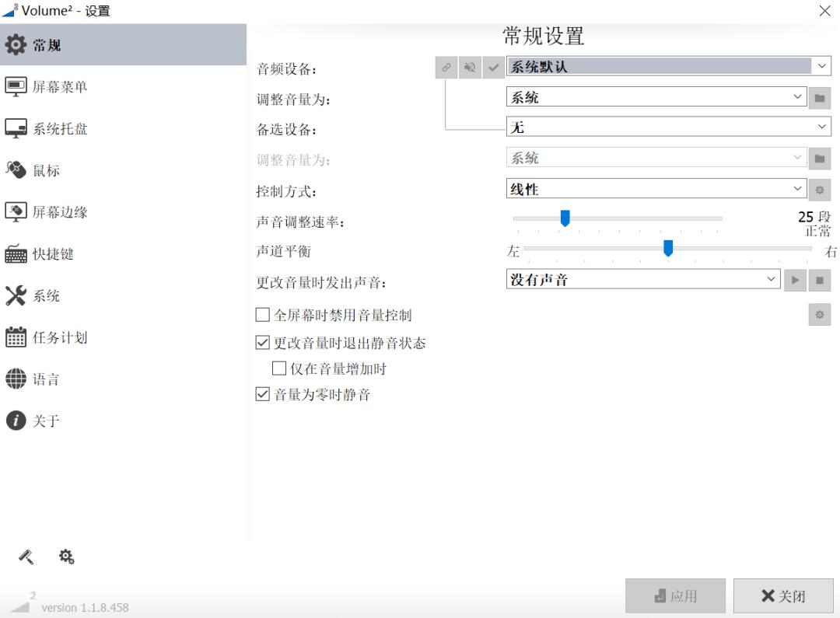Enable 全屏幕时禁用音量控制
The width and height of the screenshot is (840, 618).
pos(262,315)
